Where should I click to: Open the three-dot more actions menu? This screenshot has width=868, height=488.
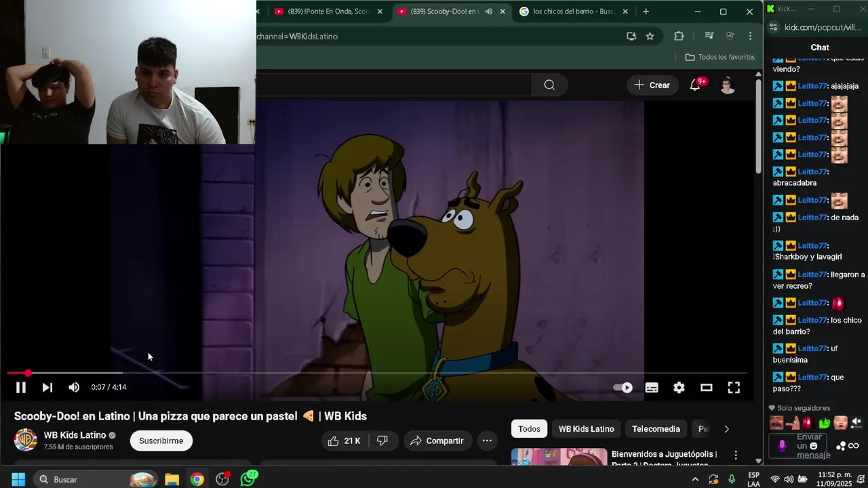tap(487, 441)
